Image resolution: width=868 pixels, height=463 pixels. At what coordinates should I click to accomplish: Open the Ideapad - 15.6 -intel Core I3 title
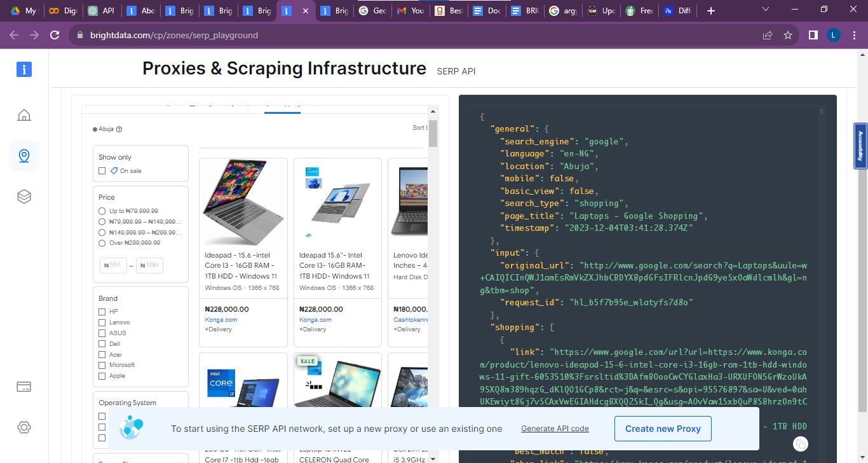(241, 266)
